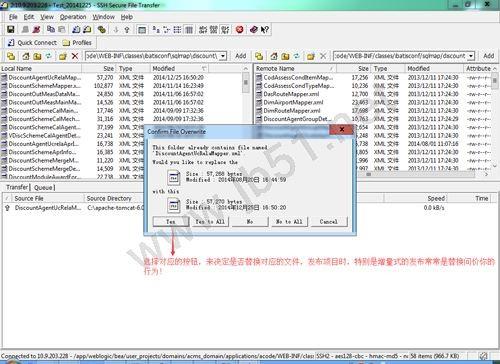Go up one level in remote pane
This screenshot has height=364, width=500.
tap(285, 56)
